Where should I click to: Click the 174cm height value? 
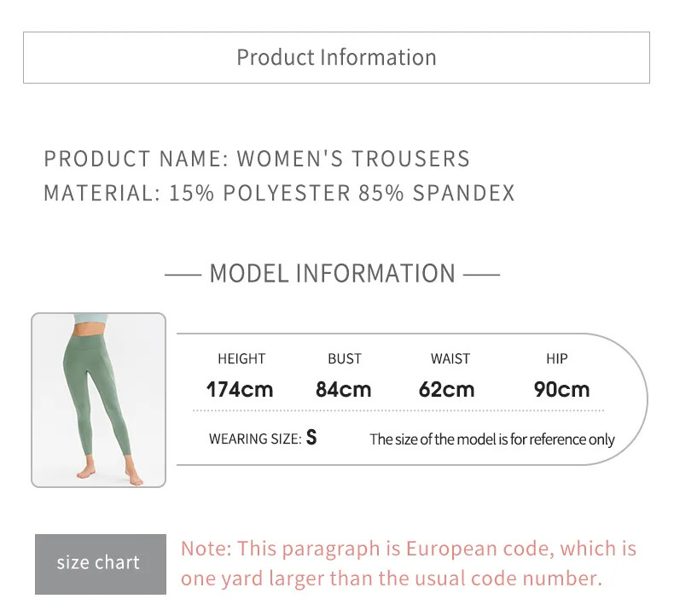[240, 389]
